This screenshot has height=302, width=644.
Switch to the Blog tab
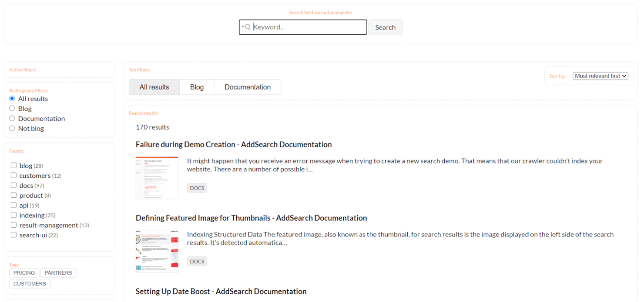[197, 87]
